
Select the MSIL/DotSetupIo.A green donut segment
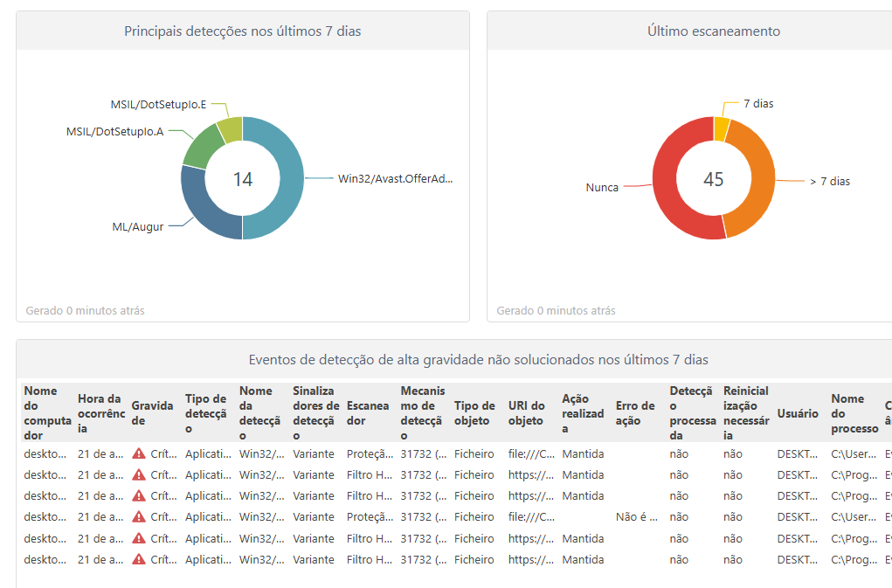203,145
